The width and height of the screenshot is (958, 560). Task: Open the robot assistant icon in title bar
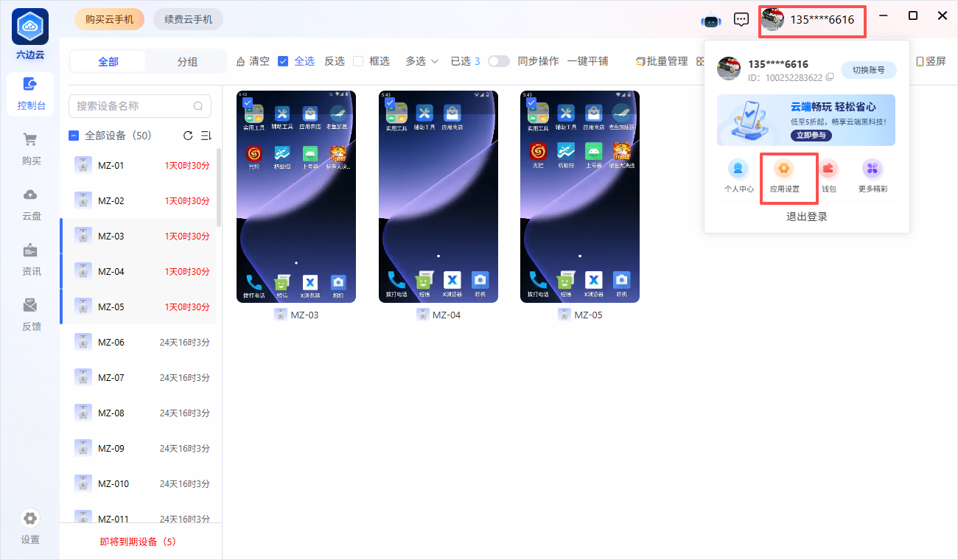pyautogui.click(x=710, y=20)
